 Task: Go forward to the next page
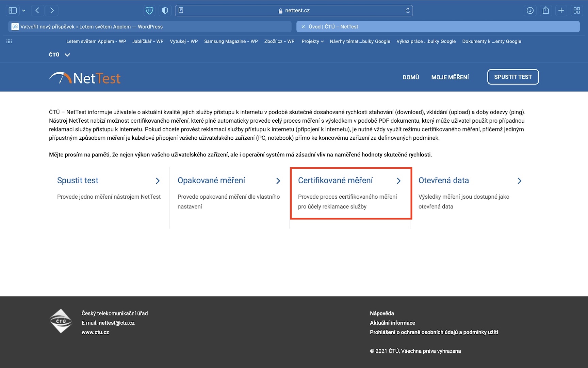[x=52, y=11]
